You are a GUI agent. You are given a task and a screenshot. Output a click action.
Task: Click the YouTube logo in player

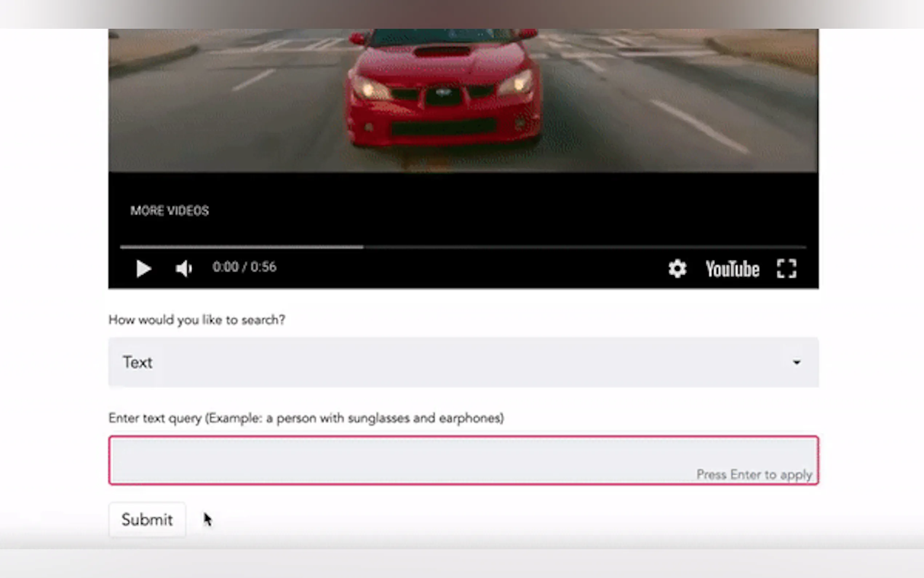[732, 269]
